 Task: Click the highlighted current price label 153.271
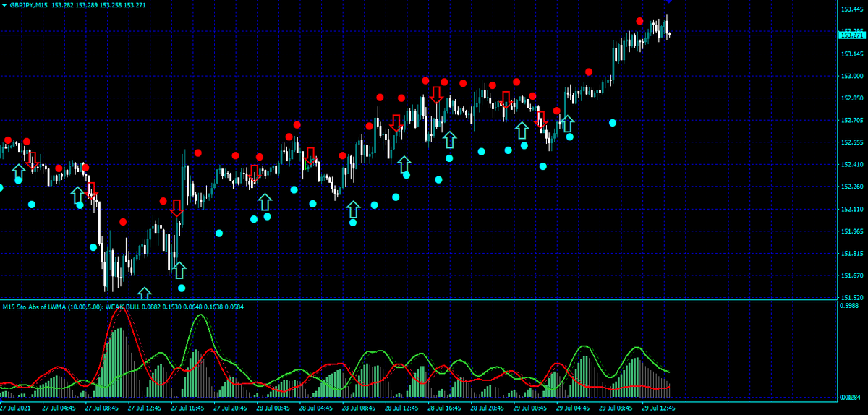pyautogui.click(x=851, y=35)
